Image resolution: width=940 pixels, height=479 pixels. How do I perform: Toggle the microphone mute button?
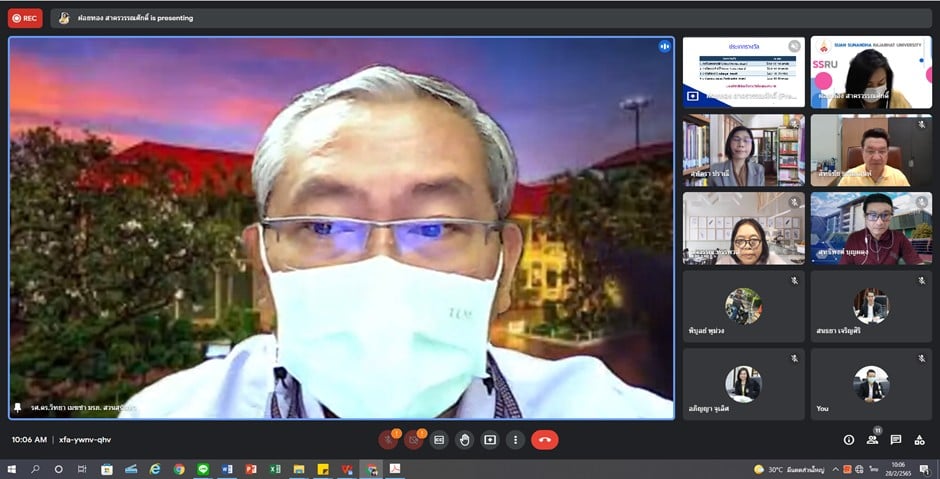click(x=388, y=440)
